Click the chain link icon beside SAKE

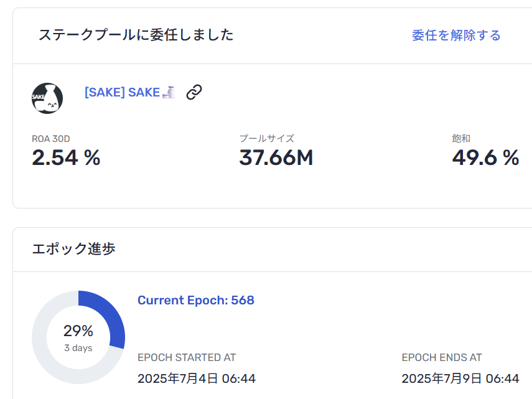[x=194, y=92]
